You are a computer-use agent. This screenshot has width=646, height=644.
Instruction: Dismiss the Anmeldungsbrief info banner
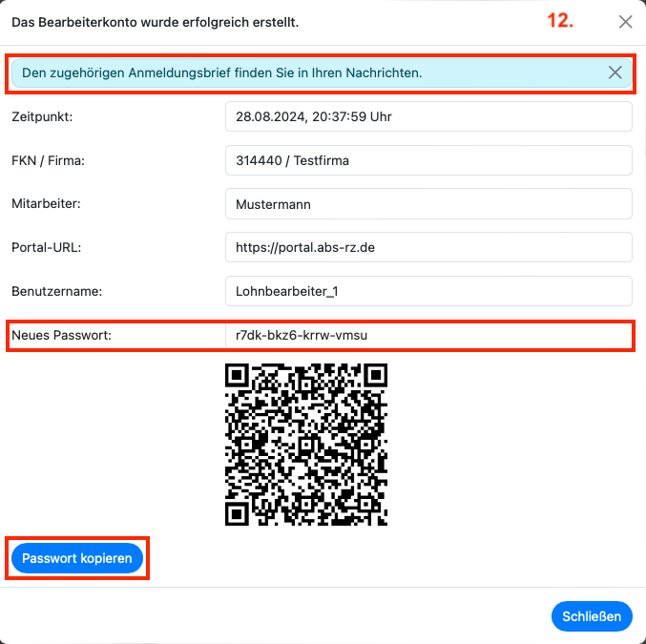(615, 73)
